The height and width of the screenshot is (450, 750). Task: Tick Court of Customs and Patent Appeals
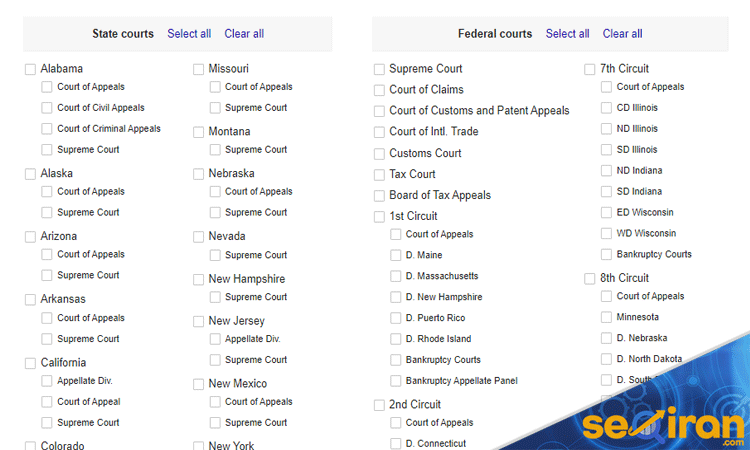point(379,111)
